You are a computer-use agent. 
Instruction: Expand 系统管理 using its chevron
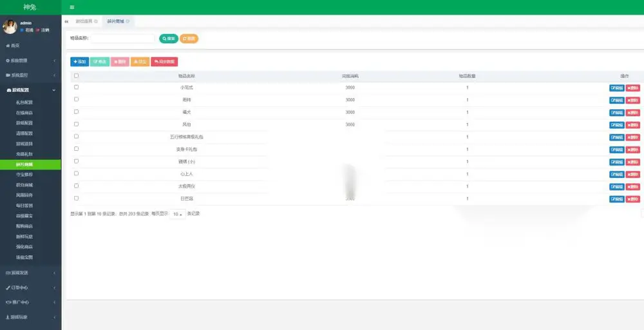tap(54, 61)
